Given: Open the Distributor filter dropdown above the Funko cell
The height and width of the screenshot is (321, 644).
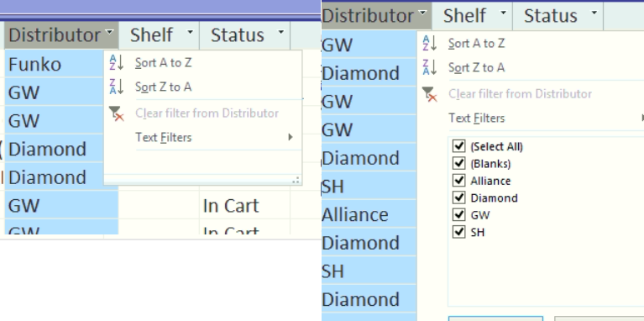Looking at the screenshot, I should pyautogui.click(x=109, y=32).
